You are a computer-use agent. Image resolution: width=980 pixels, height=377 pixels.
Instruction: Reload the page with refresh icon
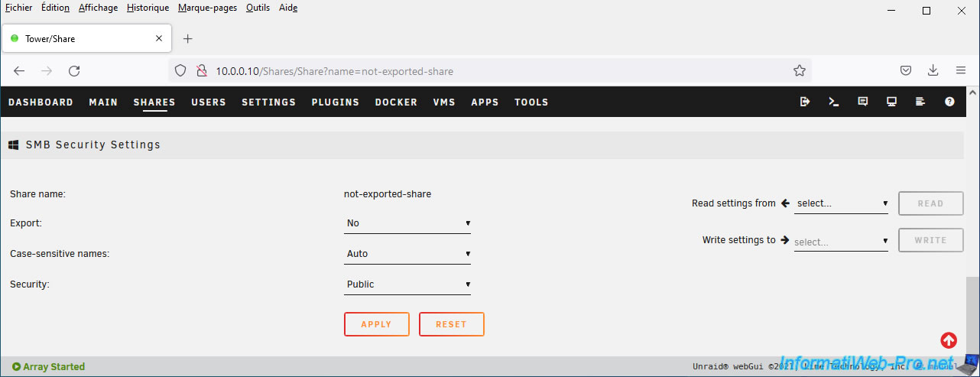coord(74,71)
